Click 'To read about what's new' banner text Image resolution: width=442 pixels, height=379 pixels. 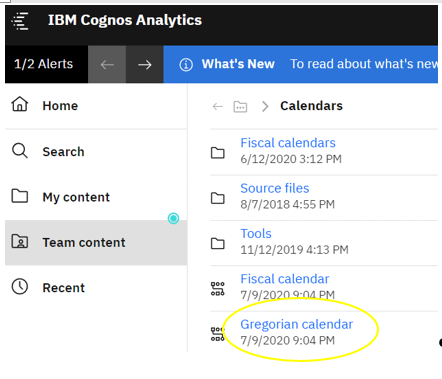[364, 64]
